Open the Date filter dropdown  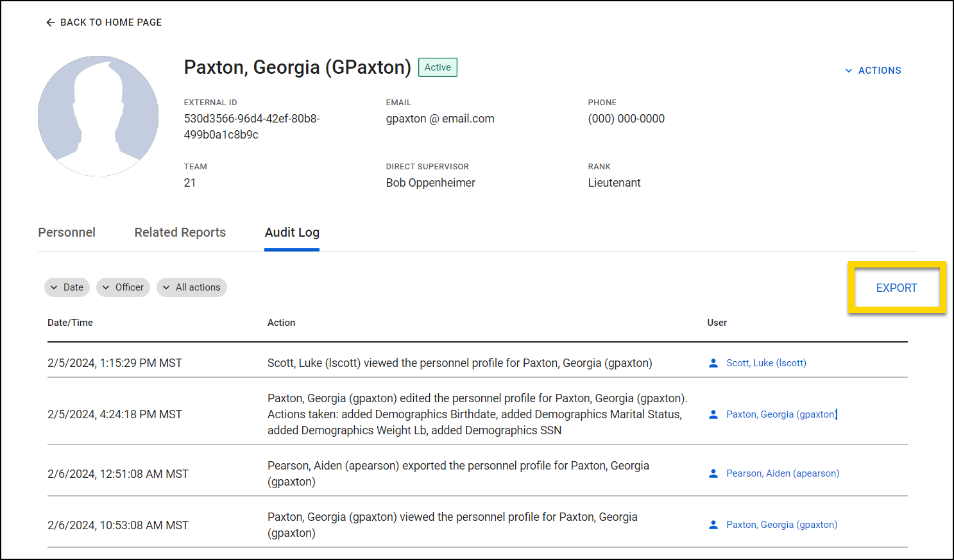[67, 287]
